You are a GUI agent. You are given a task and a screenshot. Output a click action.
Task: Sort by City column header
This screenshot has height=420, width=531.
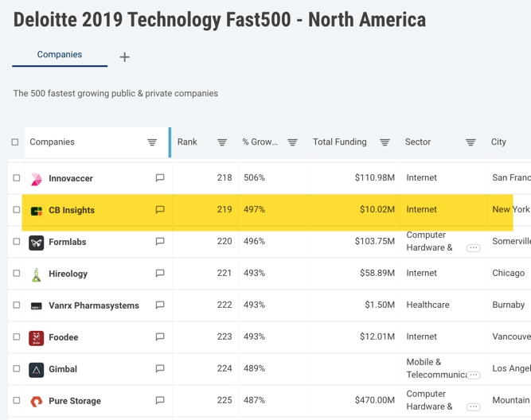click(x=498, y=142)
